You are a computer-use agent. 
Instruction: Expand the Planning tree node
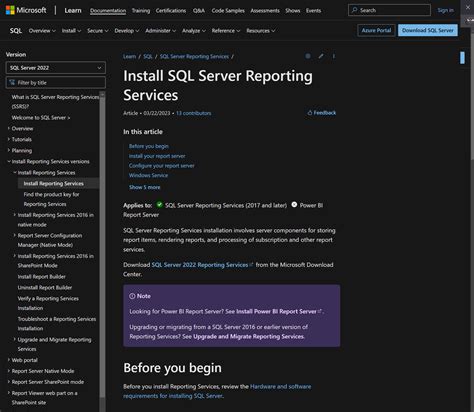pos(9,150)
